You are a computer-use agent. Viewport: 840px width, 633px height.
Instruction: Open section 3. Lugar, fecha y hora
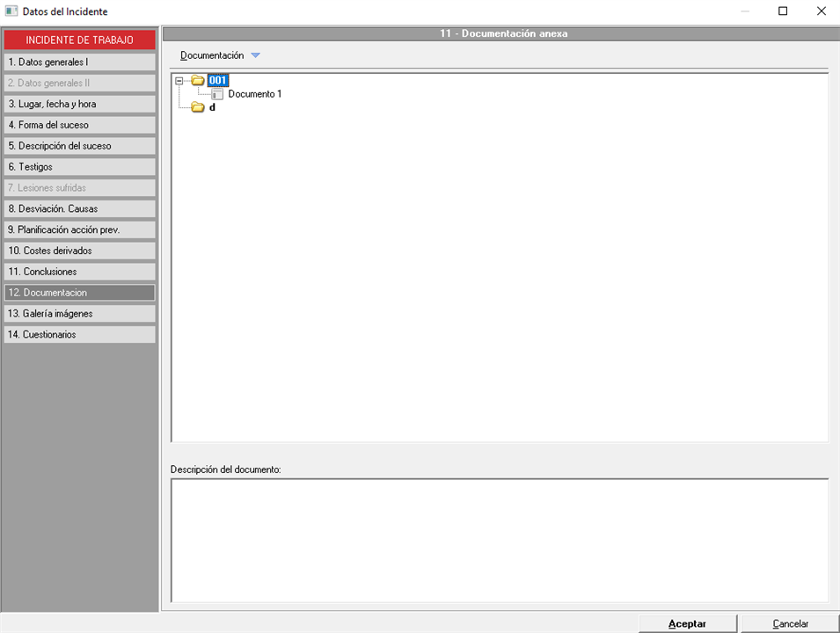point(79,104)
